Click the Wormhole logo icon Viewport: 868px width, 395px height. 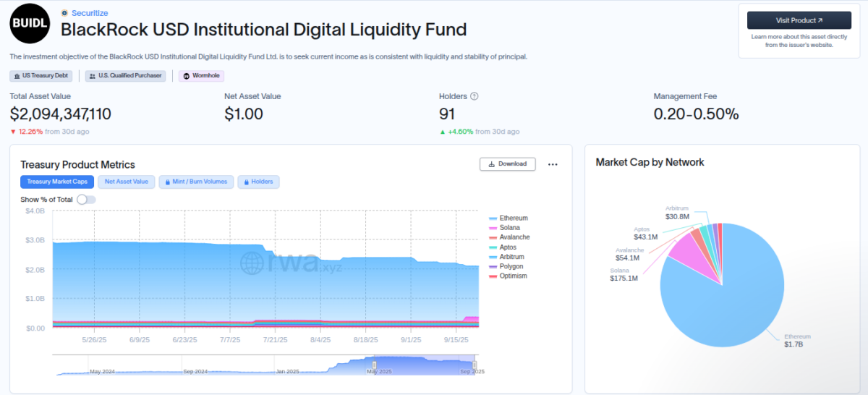click(x=187, y=76)
